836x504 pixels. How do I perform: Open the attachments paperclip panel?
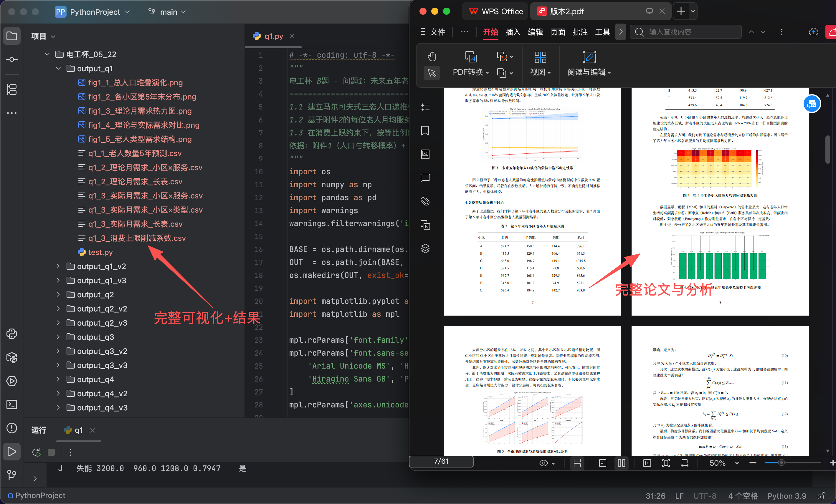point(425,201)
